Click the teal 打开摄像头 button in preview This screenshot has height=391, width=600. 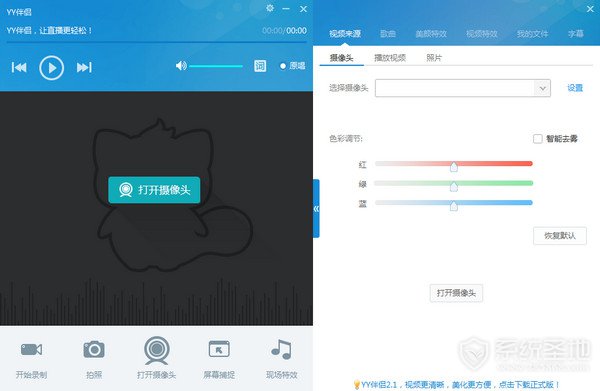coord(154,190)
